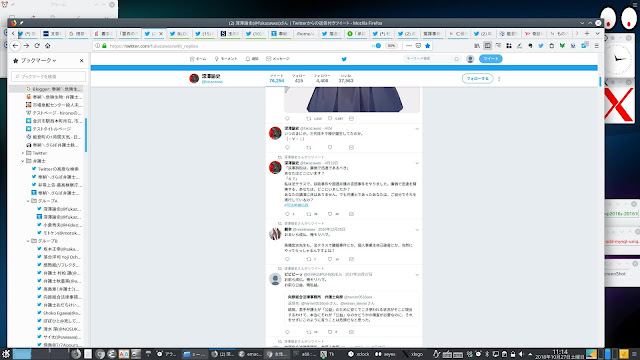Save page to Pocket from address bar
Image resolution: width=640 pixels, height=360 pixels.
coord(418,46)
